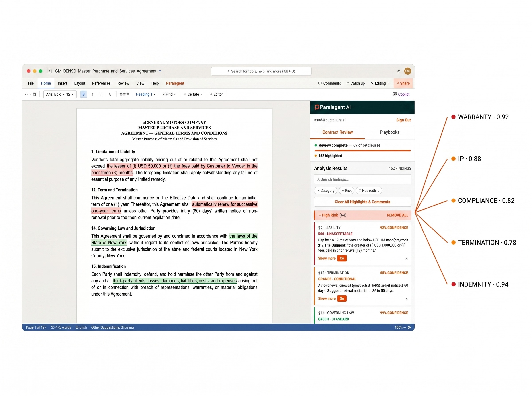The width and height of the screenshot is (532, 397).
Task: Open the Category filter dropdown
Action: [325, 191]
